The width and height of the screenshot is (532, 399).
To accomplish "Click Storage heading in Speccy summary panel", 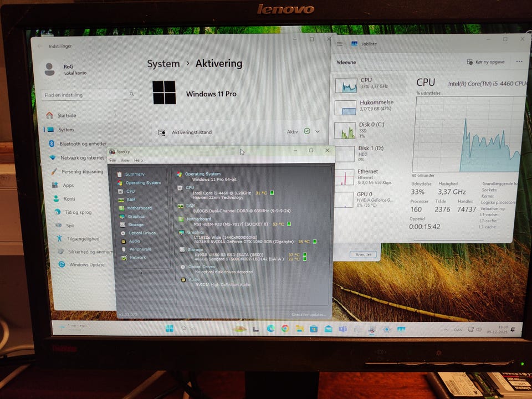I will coord(195,249).
